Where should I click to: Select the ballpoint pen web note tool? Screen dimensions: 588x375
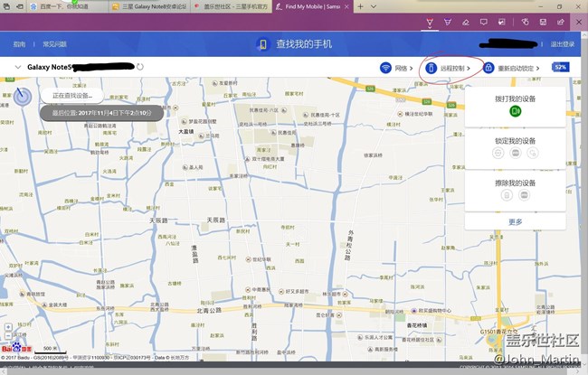click(x=430, y=23)
